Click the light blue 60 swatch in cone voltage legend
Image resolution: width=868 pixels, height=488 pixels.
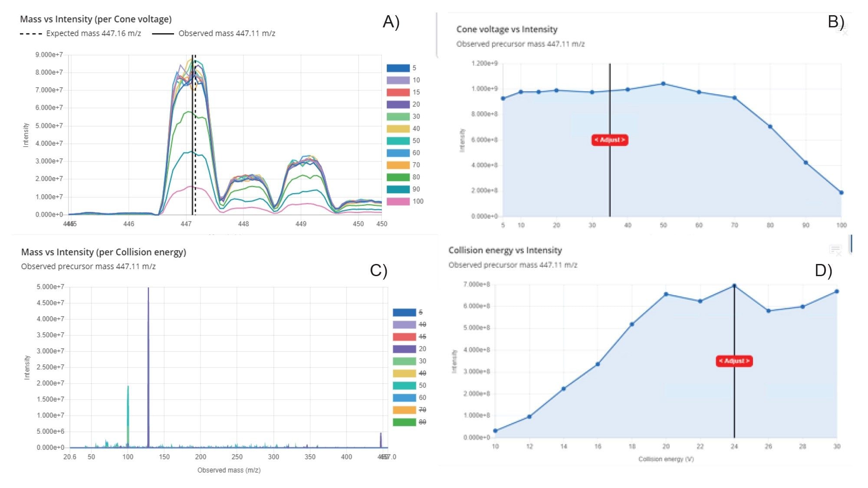pyautogui.click(x=401, y=152)
